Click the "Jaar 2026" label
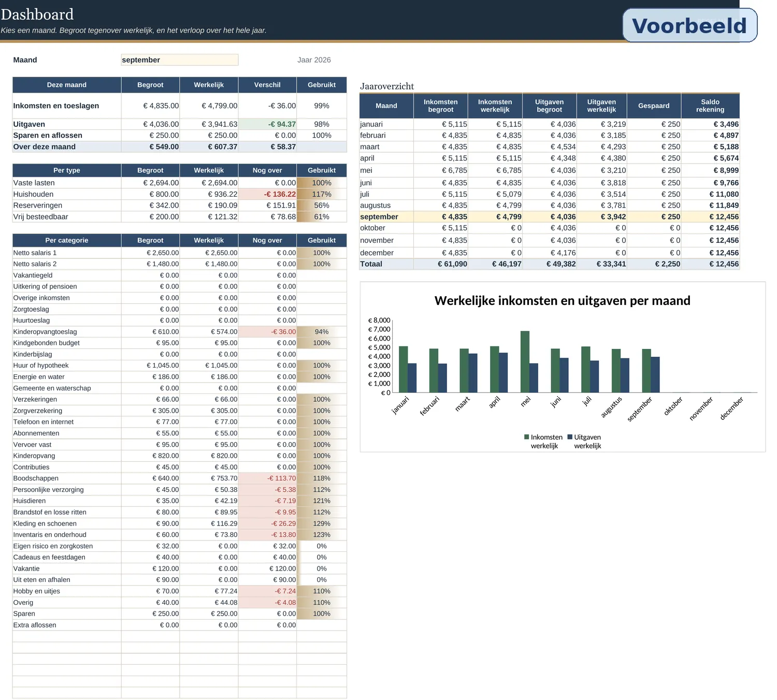The width and height of the screenshot is (777, 700). [314, 60]
